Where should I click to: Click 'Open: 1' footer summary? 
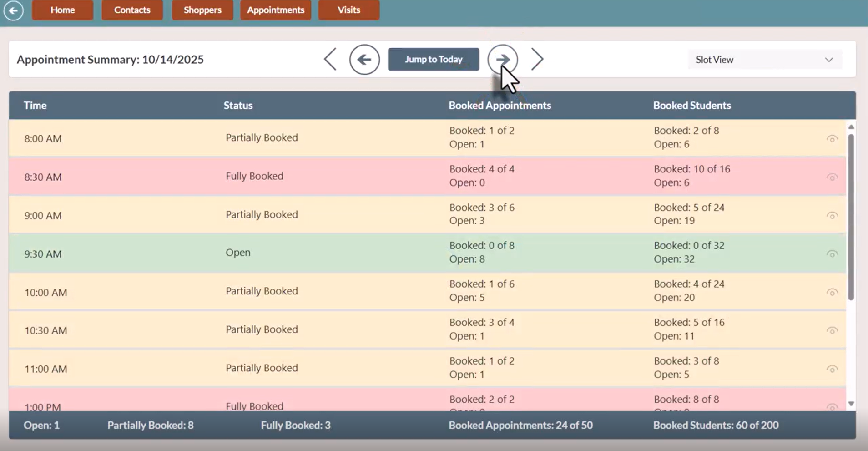(41, 425)
